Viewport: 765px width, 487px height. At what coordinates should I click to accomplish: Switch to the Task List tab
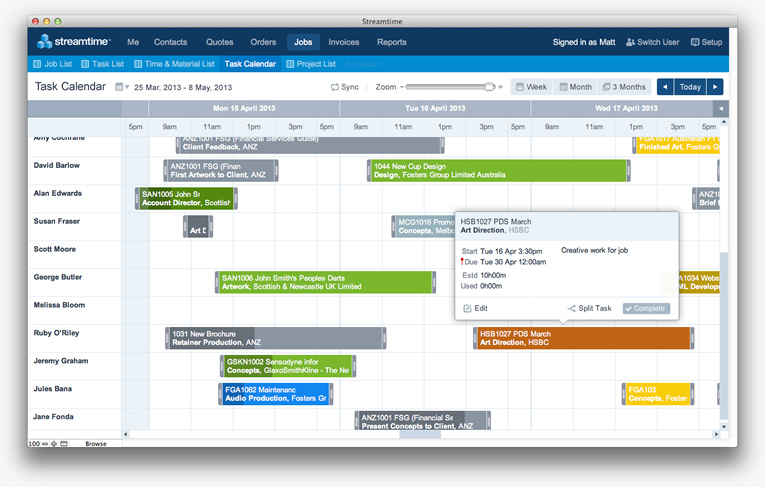point(102,64)
